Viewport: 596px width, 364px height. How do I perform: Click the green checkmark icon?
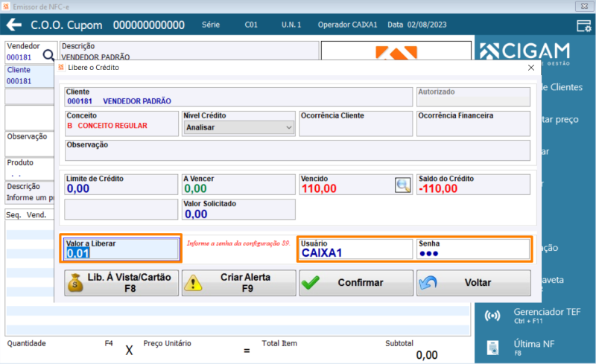coord(310,283)
